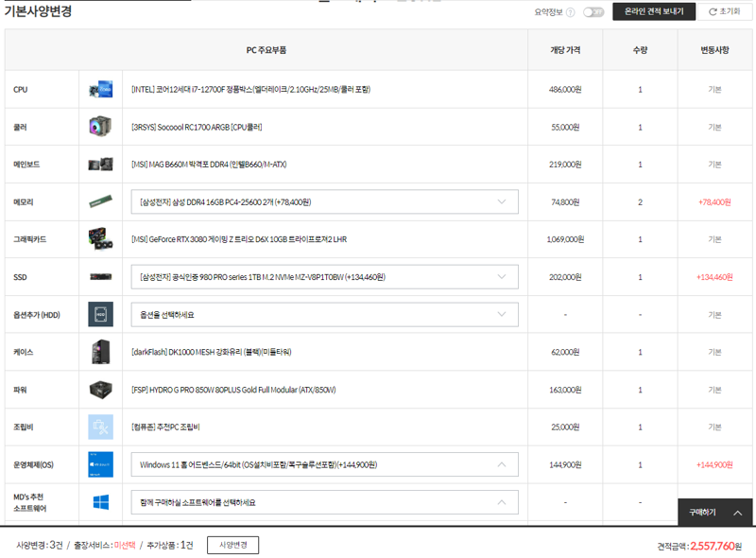Click the assembly fee tools icon

(101, 427)
